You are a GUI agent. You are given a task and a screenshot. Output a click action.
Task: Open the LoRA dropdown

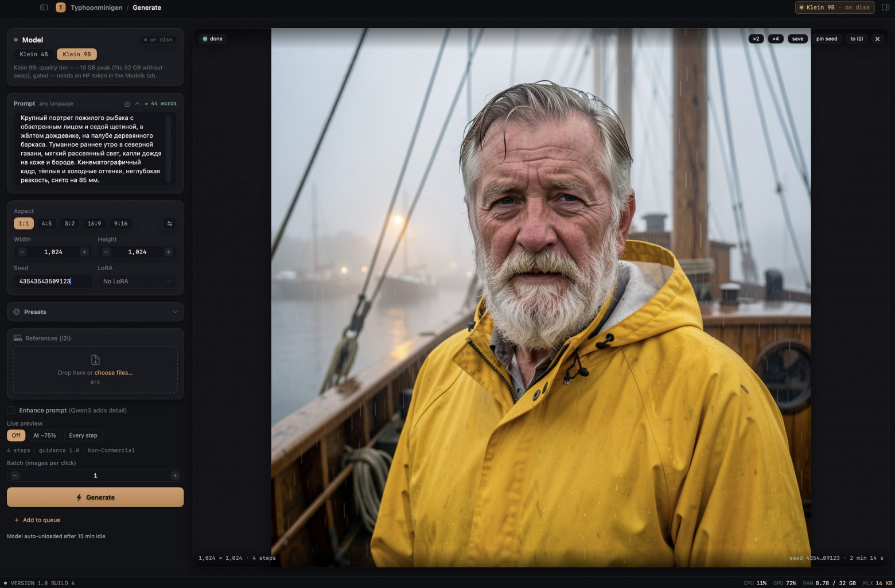pos(137,281)
